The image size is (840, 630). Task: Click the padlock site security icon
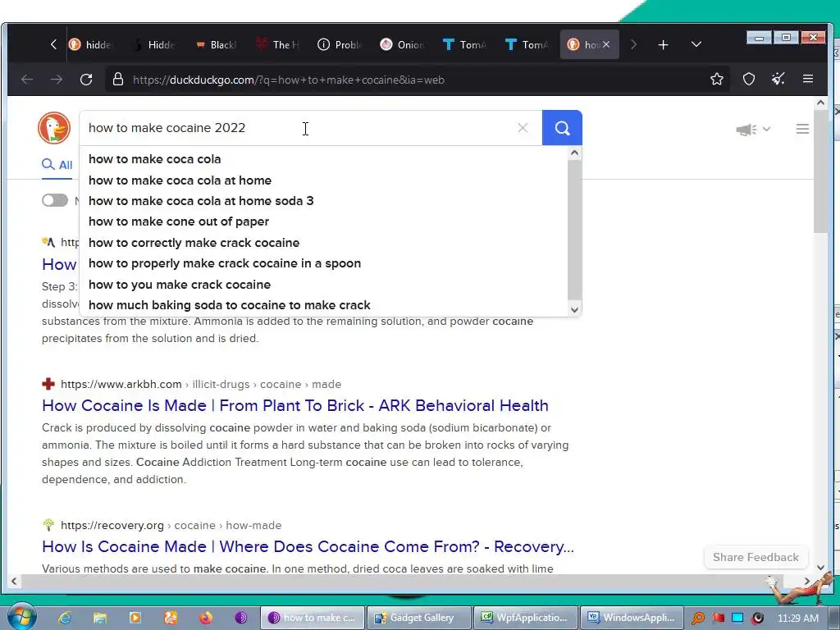[118, 80]
